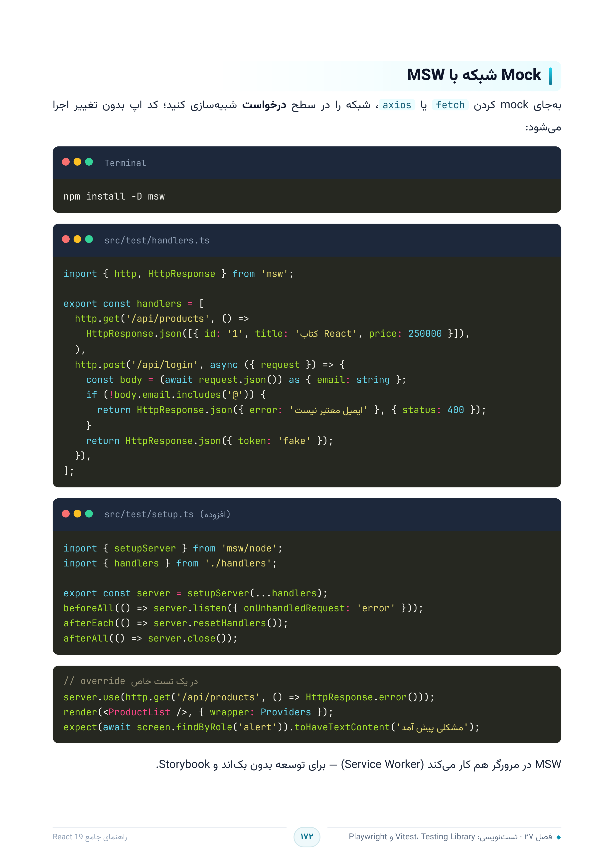The width and height of the screenshot is (614, 868).
Task: Click the blue diamond bullet in footer
Action: coord(559,837)
